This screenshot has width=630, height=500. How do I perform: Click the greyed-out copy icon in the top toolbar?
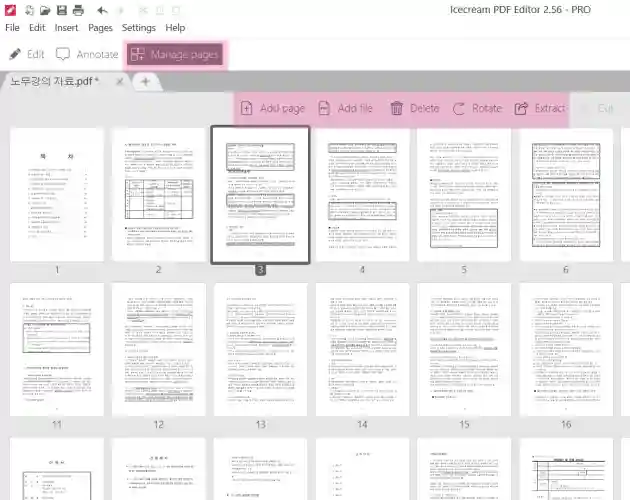tap(160, 10)
